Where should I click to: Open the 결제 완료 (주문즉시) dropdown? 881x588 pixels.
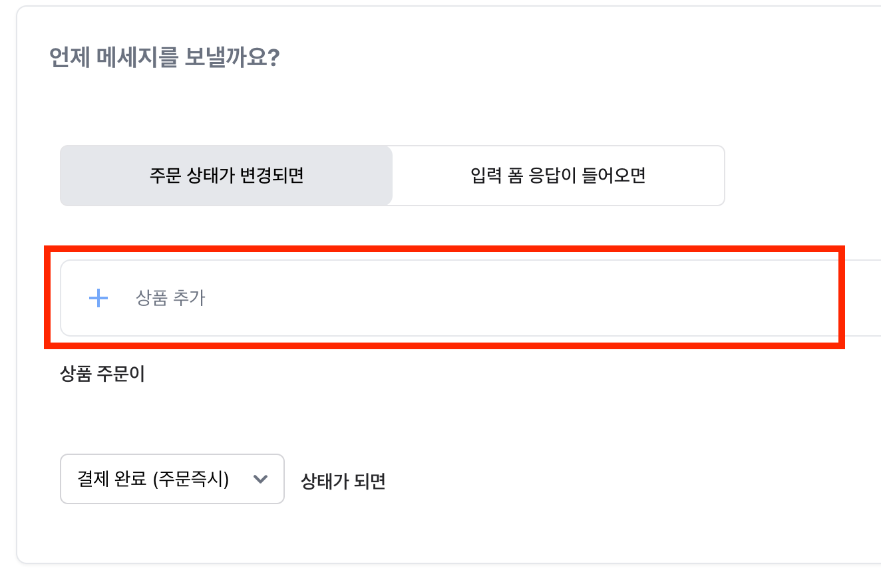(x=172, y=479)
